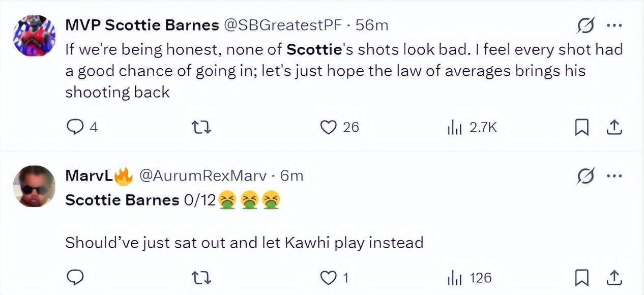
Task: Open more options for MarvL's tweet
Action: pyautogui.click(x=614, y=176)
